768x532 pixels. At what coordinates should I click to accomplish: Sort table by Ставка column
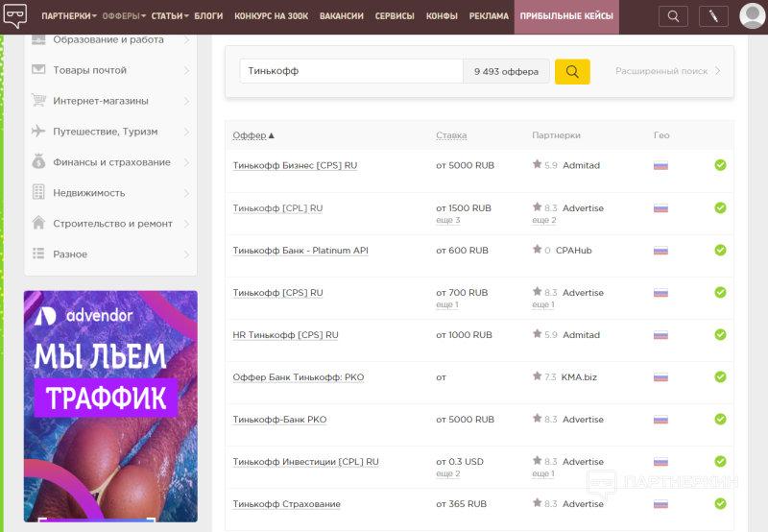451,135
